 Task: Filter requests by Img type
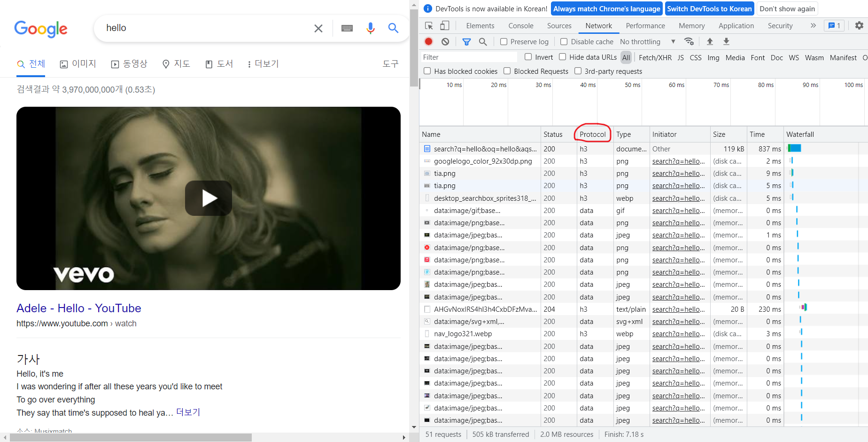(x=713, y=57)
